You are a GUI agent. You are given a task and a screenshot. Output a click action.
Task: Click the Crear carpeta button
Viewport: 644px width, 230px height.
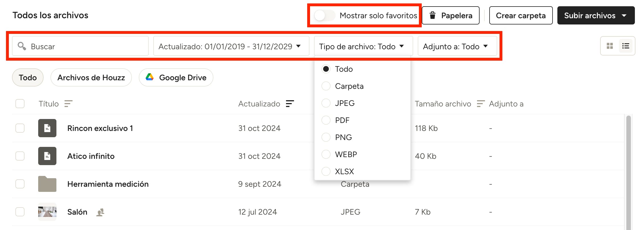[521, 15]
